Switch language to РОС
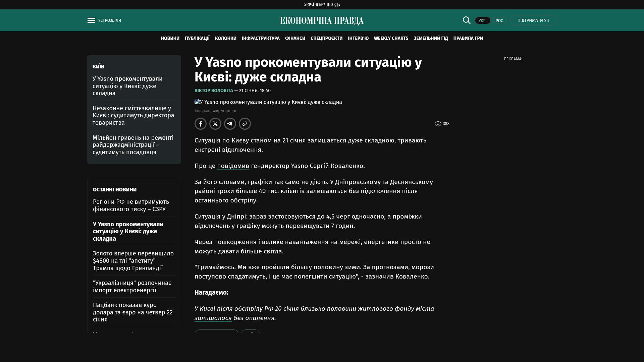Image resolution: width=644 pixels, height=362 pixels. 499,21
